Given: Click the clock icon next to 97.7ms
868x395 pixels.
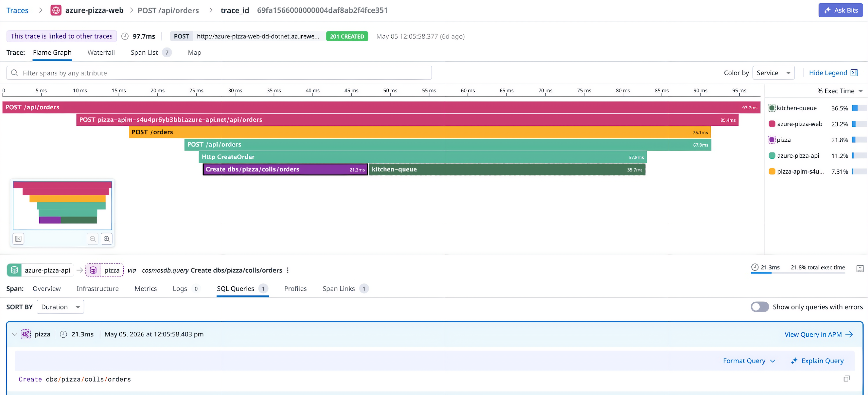Looking at the screenshot, I should [125, 36].
